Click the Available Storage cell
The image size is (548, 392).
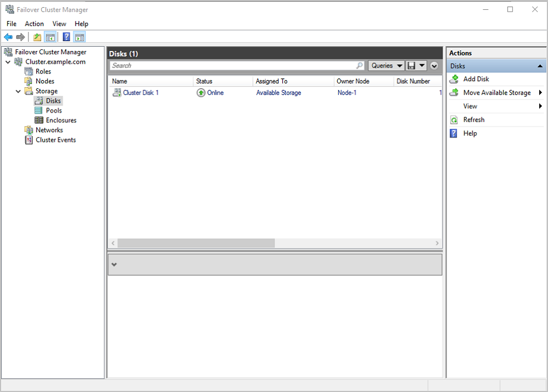point(278,93)
